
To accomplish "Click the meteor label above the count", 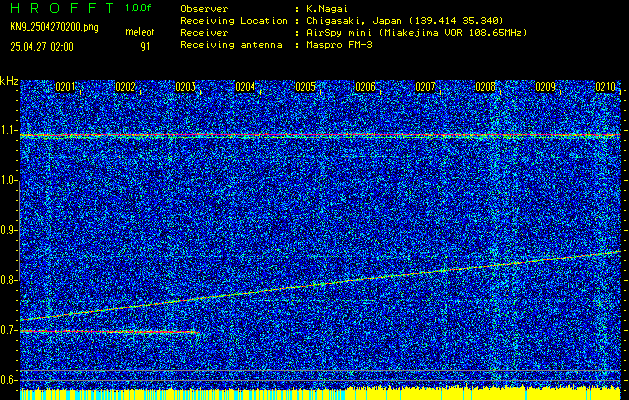I will 140,32.
